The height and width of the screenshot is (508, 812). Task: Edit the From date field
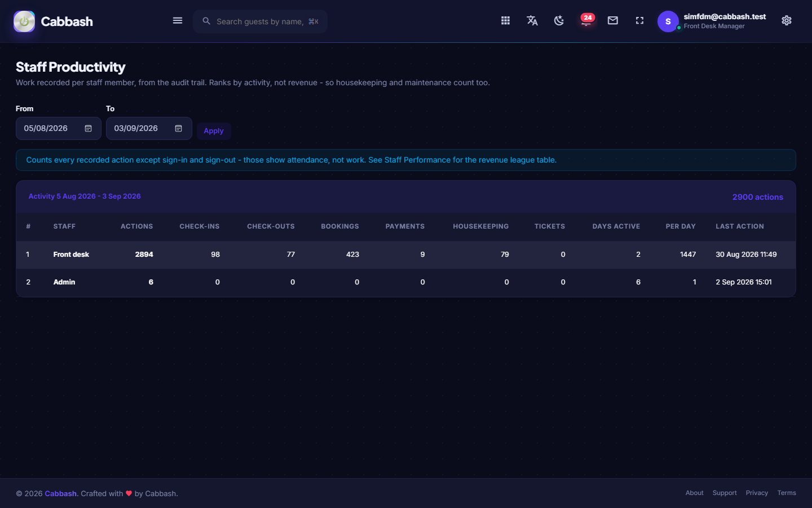point(59,129)
